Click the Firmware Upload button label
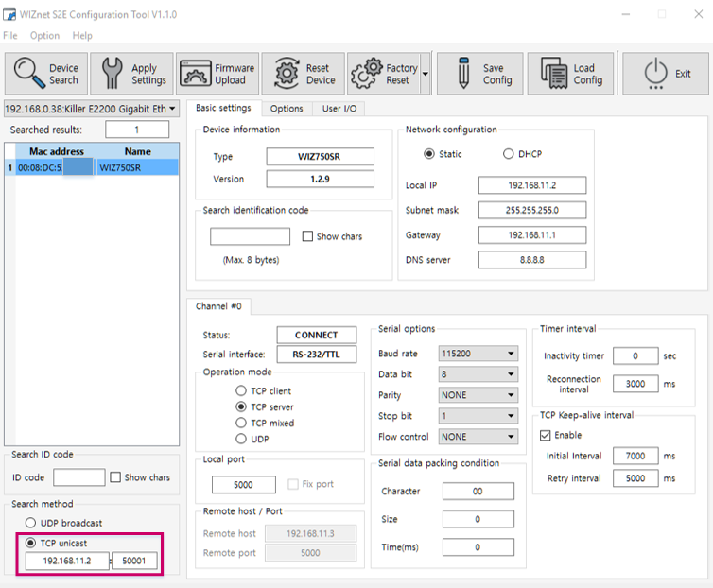Screen dimensions: 713x588 [x=235, y=74]
